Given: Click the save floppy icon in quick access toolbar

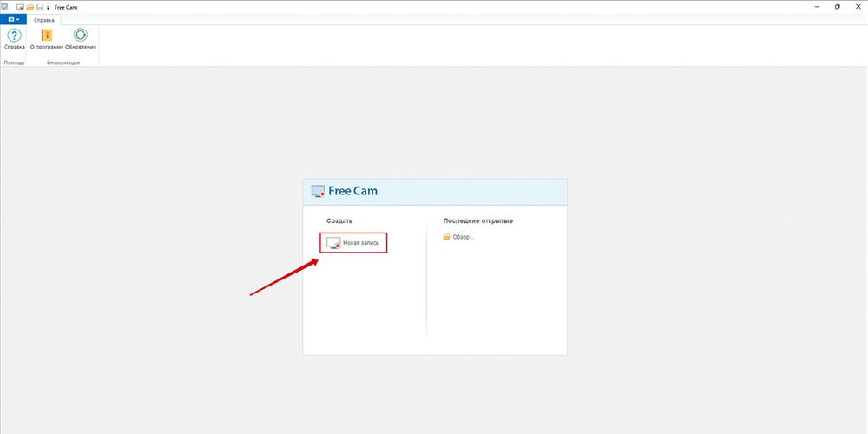Looking at the screenshot, I should [x=39, y=7].
